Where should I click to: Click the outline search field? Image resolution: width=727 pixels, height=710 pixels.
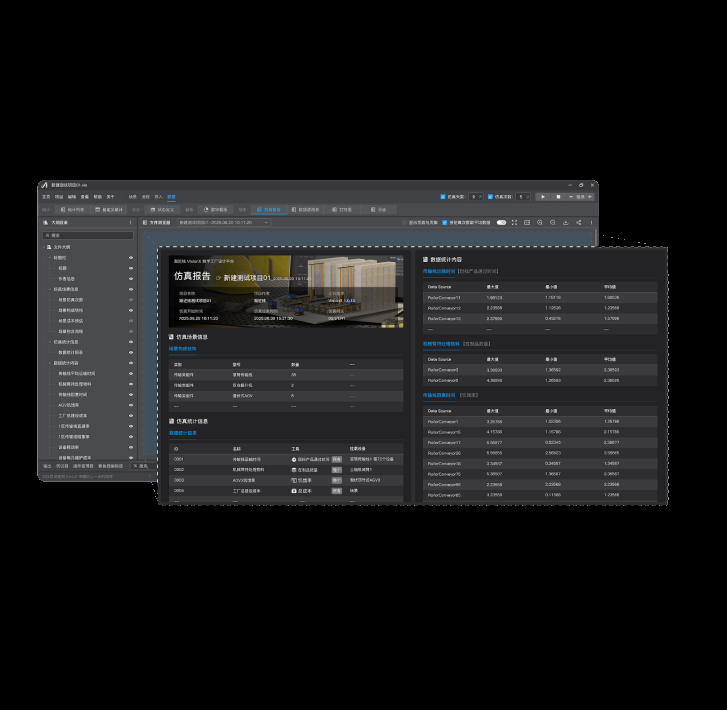(x=88, y=236)
